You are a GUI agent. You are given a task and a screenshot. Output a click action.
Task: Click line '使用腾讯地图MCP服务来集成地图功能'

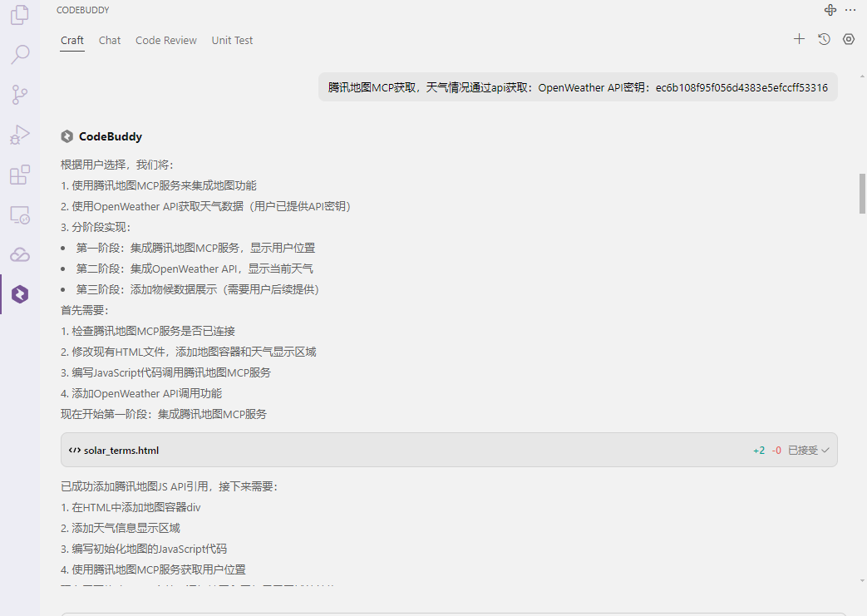(x=165, y=185)
